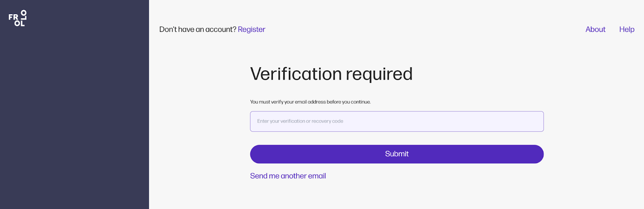Open the Help page
This screenshot has height=209, width=644.
pos(627,29)
